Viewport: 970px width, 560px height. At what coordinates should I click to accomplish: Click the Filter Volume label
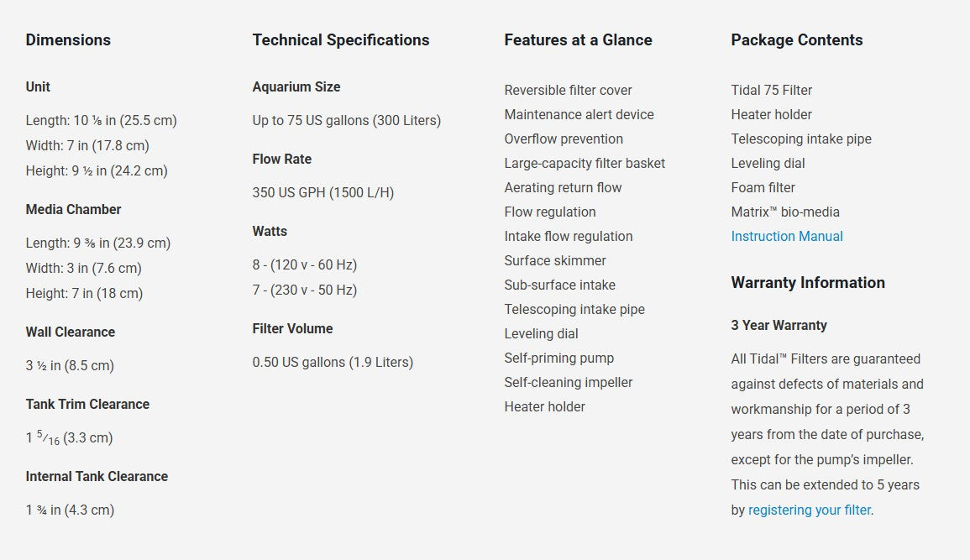[292, 328]
